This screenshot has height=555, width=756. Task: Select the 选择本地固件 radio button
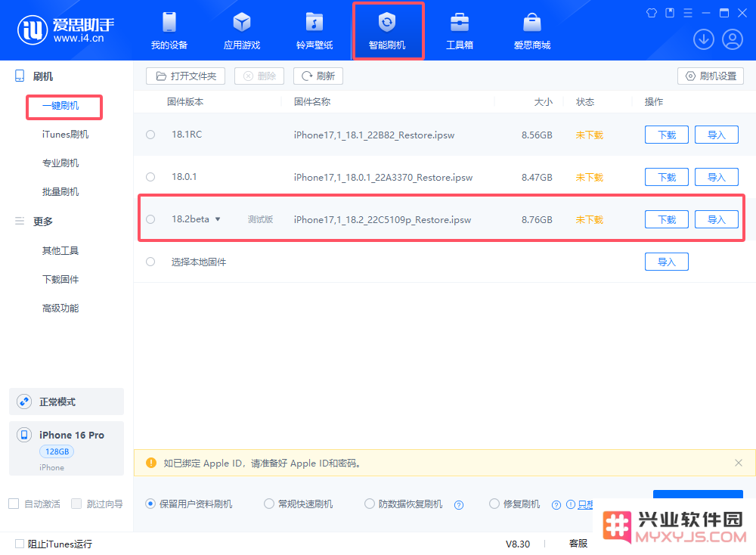click(150, 262)
